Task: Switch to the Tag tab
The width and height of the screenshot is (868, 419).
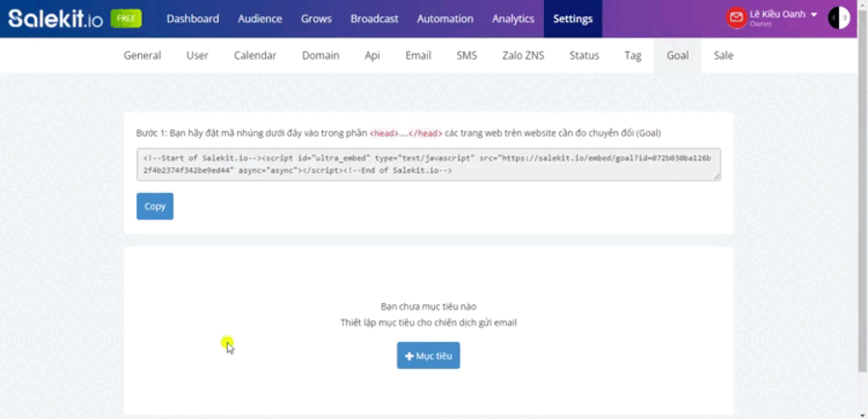Action: 633,55
